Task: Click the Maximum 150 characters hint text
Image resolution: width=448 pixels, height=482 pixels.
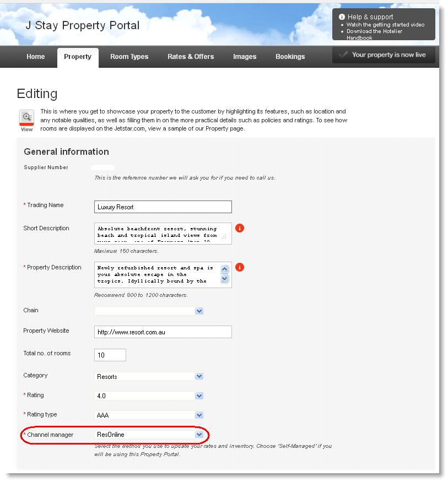Action: (126, 251)
